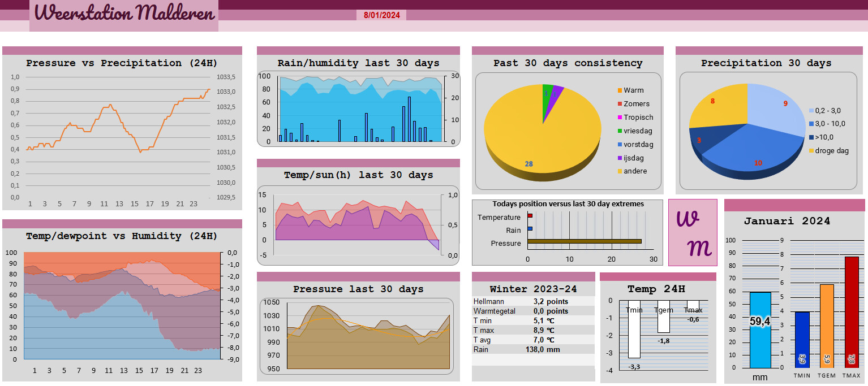
Task: Select the orange Warm legend swatch
Action: (x=620, y=90)
